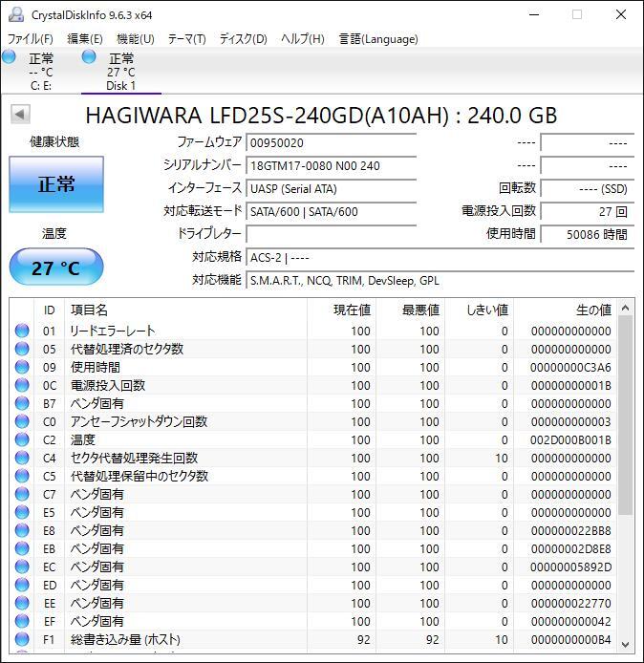Click the power-on hours field 50086 時間

(x=588, y=234)
